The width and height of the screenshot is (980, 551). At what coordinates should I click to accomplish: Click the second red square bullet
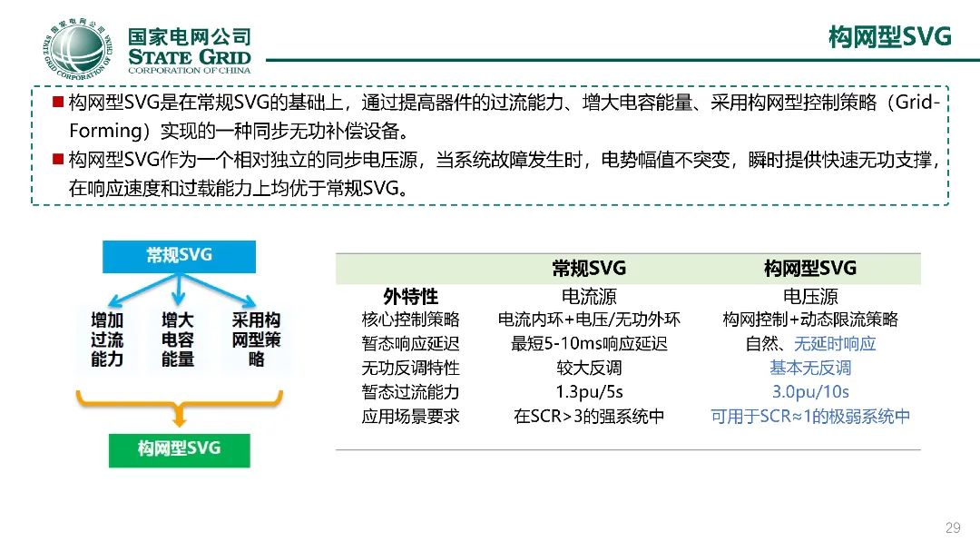pyautogui.click(x=58, y=159)
